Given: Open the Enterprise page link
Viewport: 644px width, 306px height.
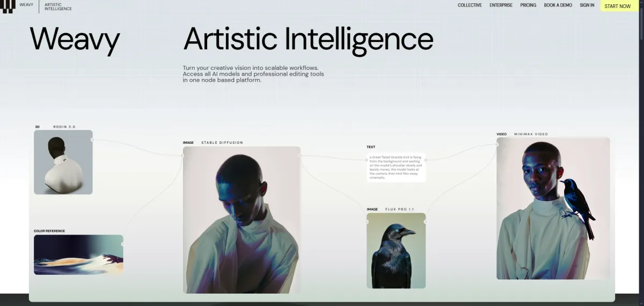Looking at the screenshot, I should pos(501,5).
